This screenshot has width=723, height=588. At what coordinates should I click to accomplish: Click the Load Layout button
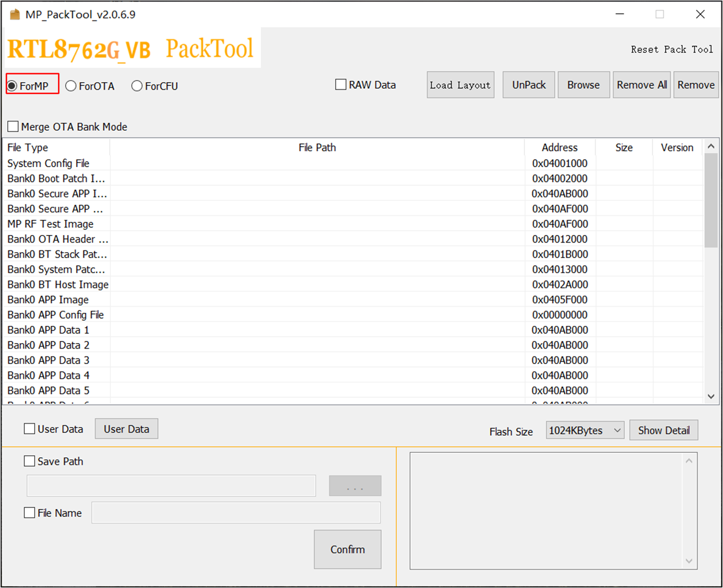(x=460, y=85)
